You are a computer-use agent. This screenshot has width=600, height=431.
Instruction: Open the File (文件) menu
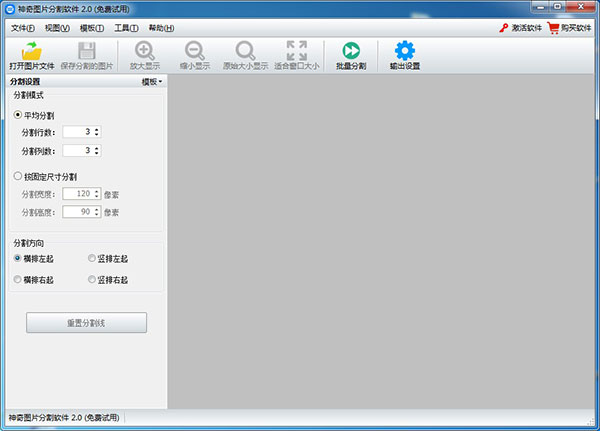pos(22,28)
